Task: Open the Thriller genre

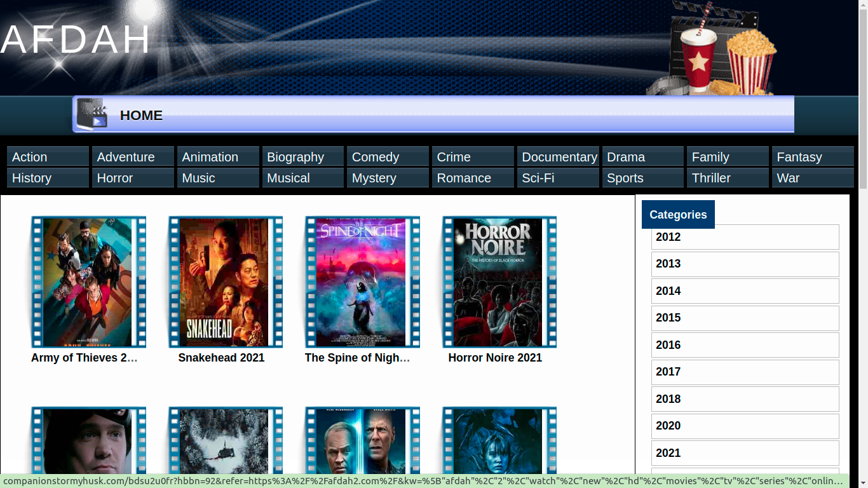Action: tap(728, 177)
